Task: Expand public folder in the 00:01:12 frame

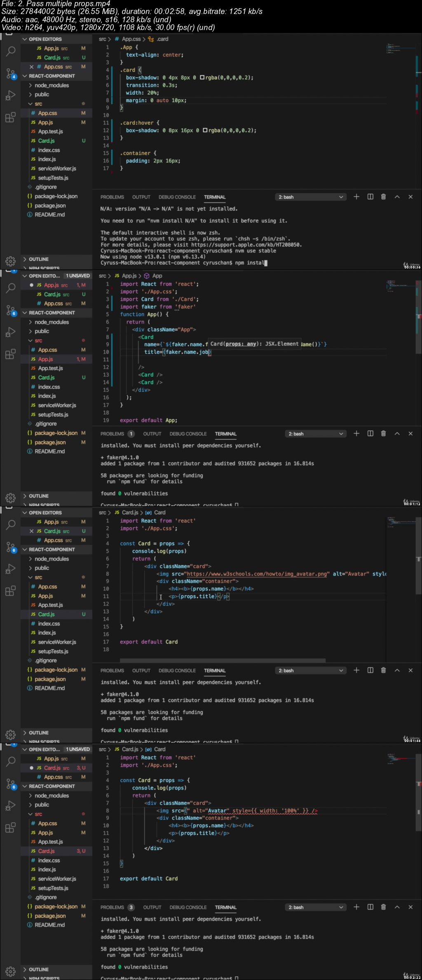Action: (42, 331)
